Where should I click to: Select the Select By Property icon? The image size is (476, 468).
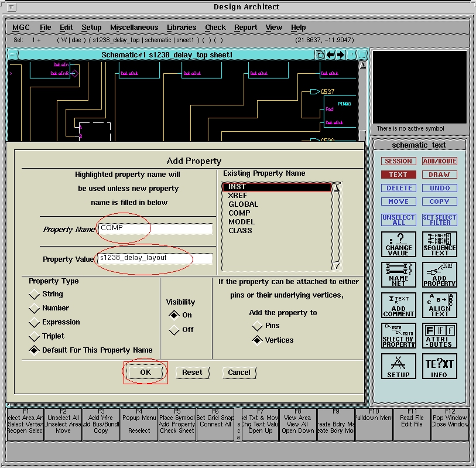[398, 336]
